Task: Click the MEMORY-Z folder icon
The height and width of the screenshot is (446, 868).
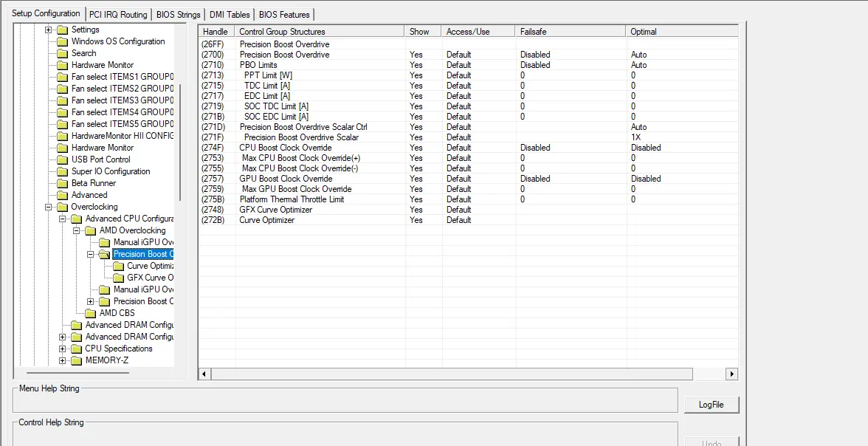Action: pyautogui.click(x=77, y=360)
